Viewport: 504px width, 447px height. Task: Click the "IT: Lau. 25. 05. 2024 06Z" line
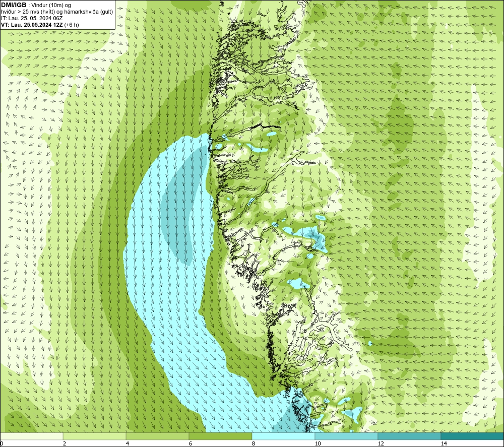pyautogui.click(x=32, y=18)
